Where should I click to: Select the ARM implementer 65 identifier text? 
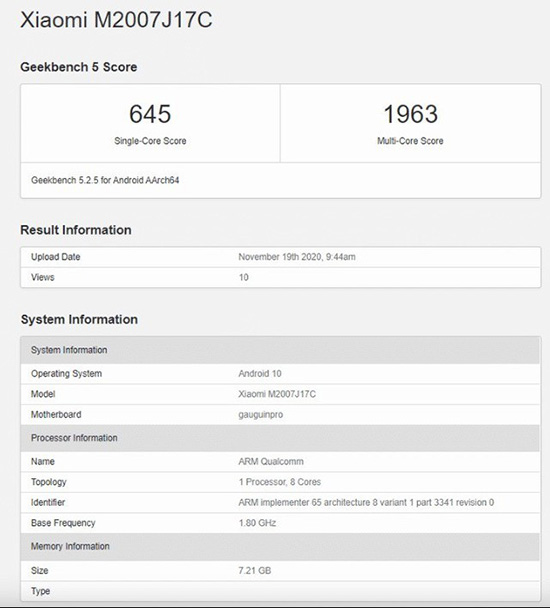click(x=366, y=503)
